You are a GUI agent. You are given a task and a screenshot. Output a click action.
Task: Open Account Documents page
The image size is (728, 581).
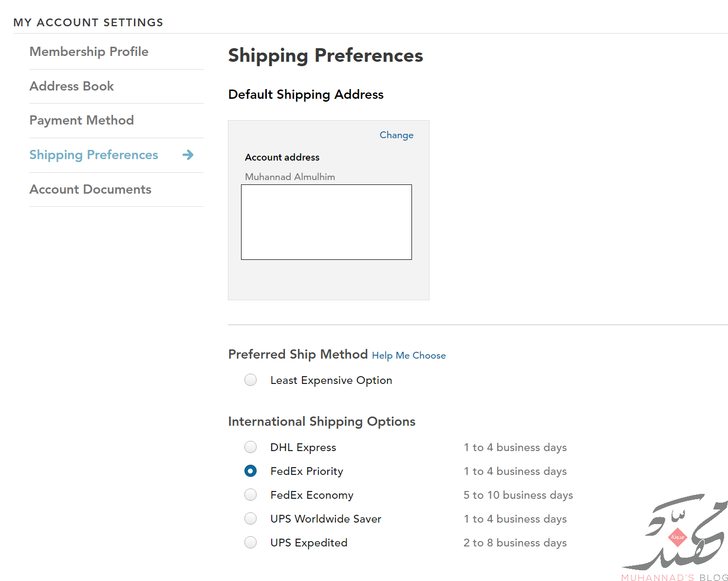pyautogui.click(x=91, y=189)
